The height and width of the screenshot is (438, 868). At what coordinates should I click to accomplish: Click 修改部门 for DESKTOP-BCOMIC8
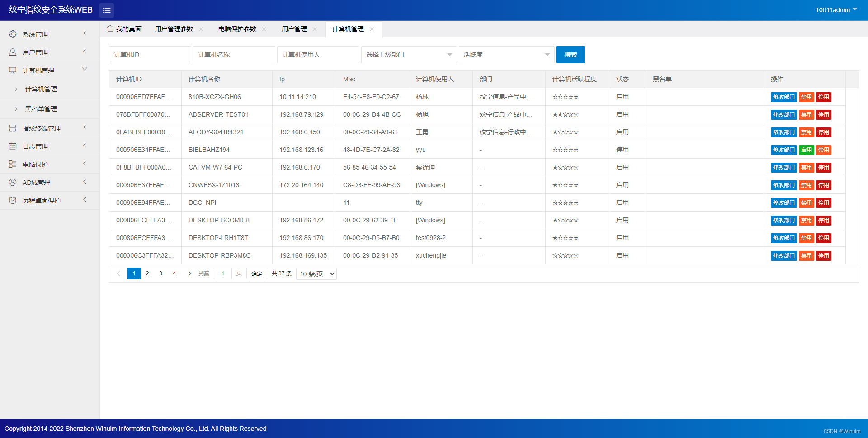[x=784, y=221]
